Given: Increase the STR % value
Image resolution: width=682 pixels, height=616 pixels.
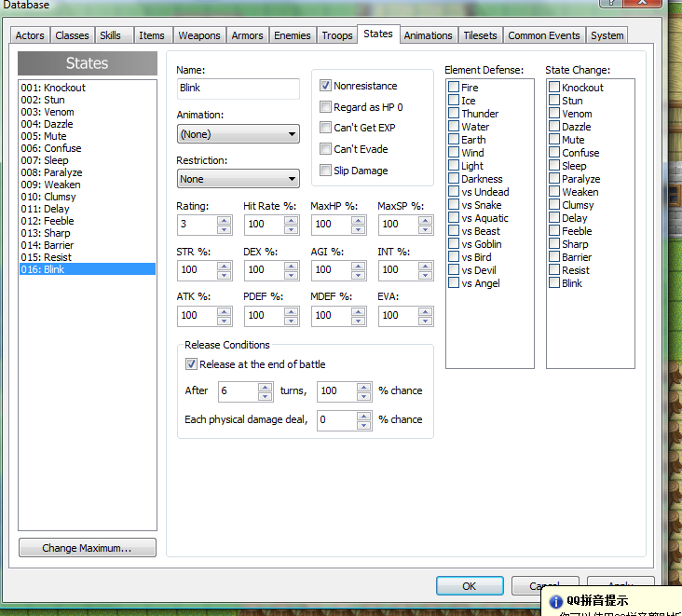Looking at the screenshot, I should coord(224,266).
